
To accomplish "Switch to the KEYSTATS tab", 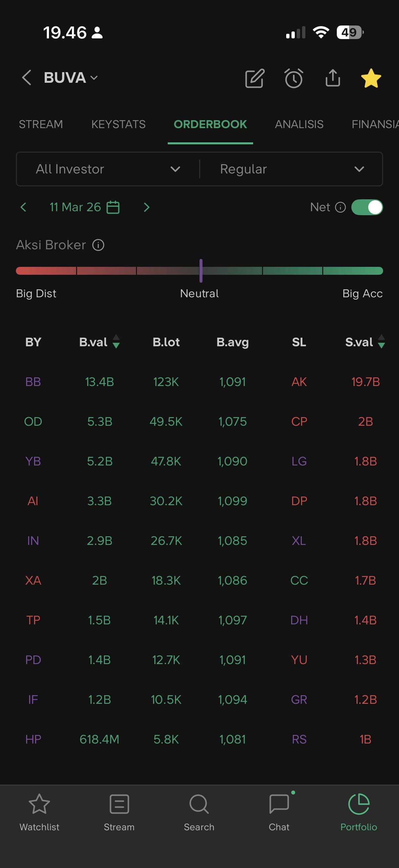I will coord(118,124).
